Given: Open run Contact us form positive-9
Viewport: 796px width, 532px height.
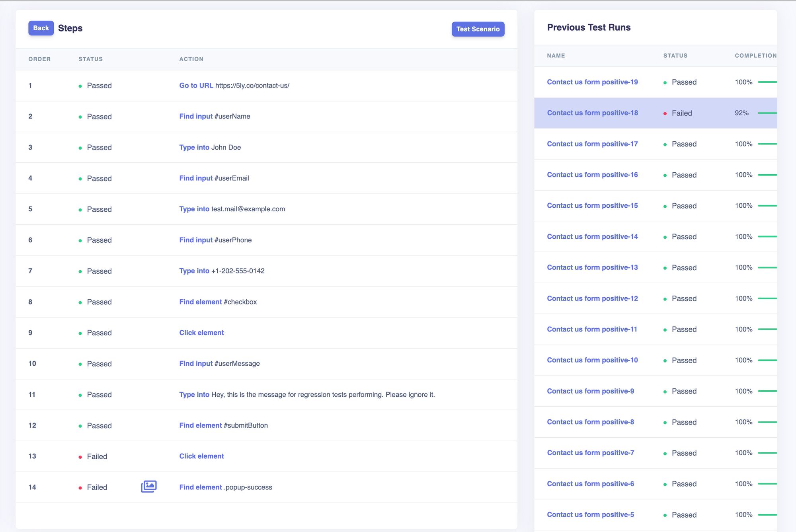Looking at the screenshot, I should coord(590,391).
